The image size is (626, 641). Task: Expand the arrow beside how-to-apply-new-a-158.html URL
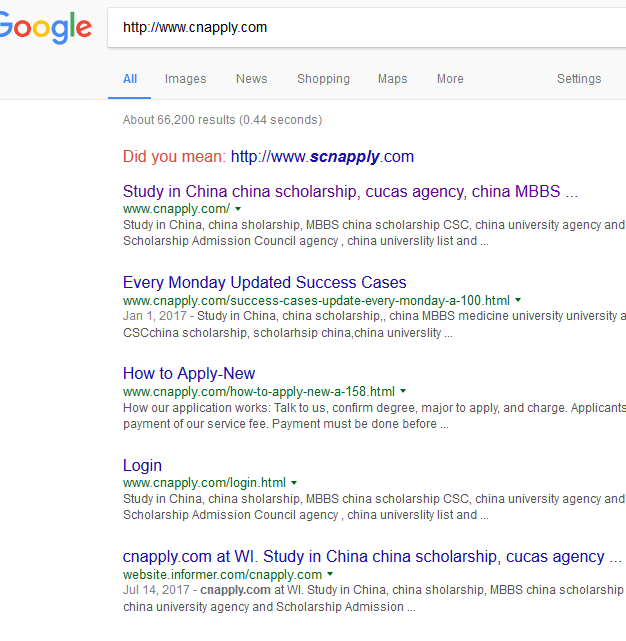403,391
